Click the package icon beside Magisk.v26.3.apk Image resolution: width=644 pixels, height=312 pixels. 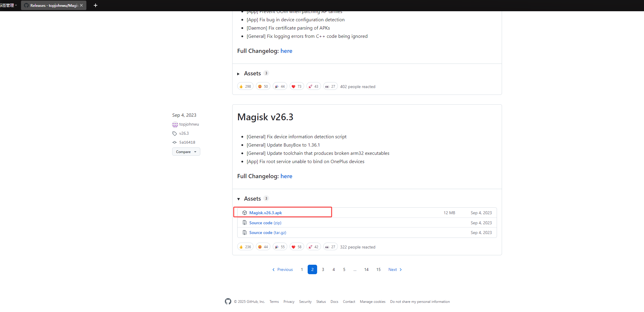click(x=245, y=213)
